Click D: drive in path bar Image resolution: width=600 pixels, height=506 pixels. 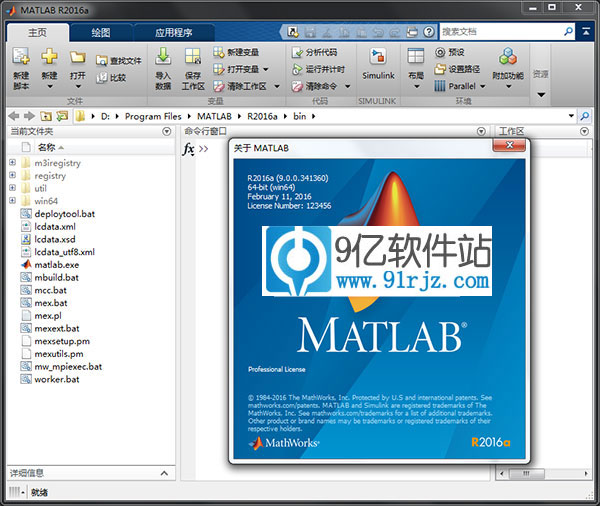coord(105,116)
